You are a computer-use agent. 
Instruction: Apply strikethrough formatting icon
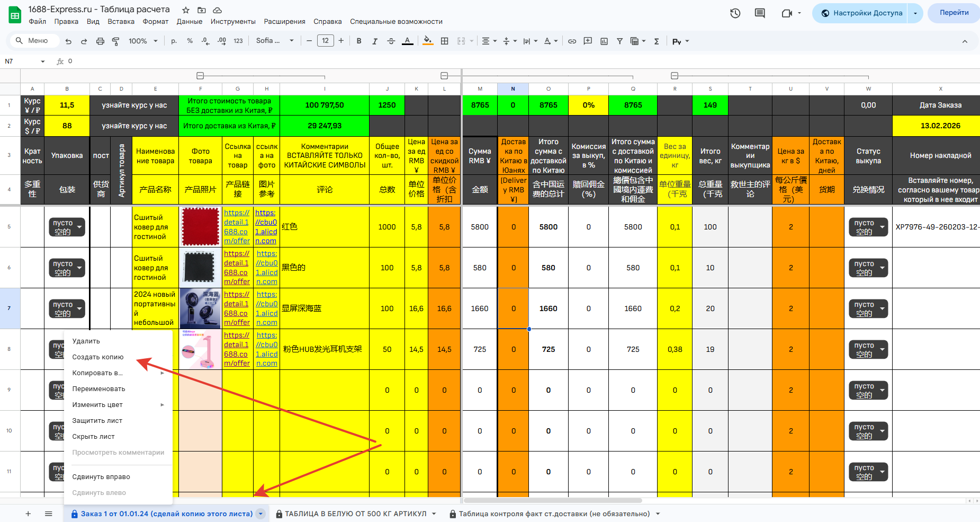391,41
